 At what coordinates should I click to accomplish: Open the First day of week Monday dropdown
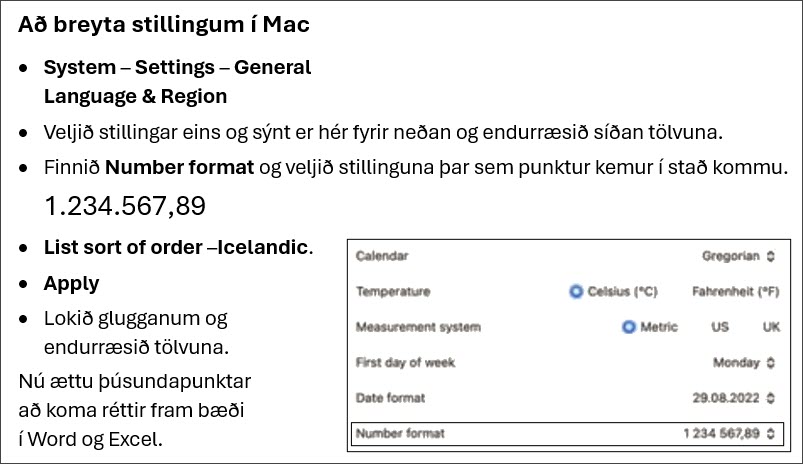[x=744, y=363]
